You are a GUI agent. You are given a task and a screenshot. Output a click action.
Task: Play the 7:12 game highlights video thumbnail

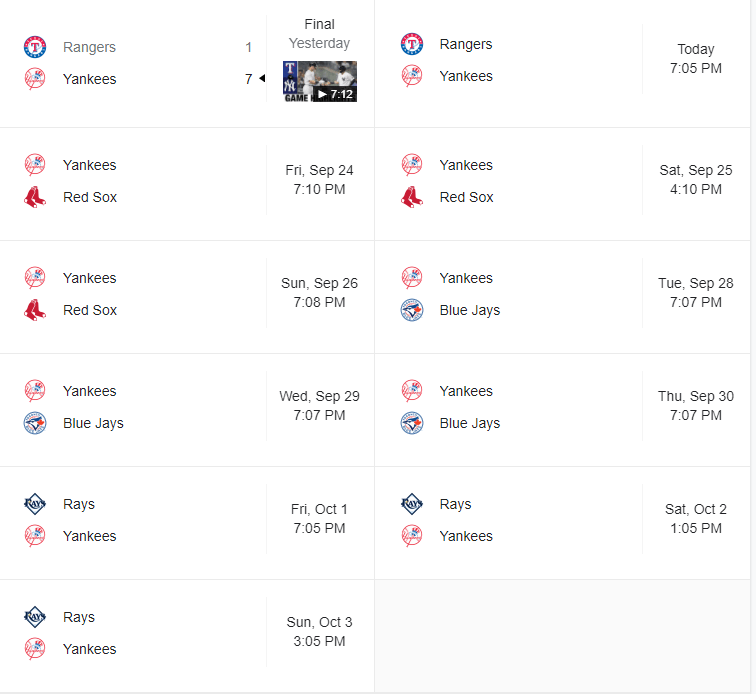(x=320, y=82)
